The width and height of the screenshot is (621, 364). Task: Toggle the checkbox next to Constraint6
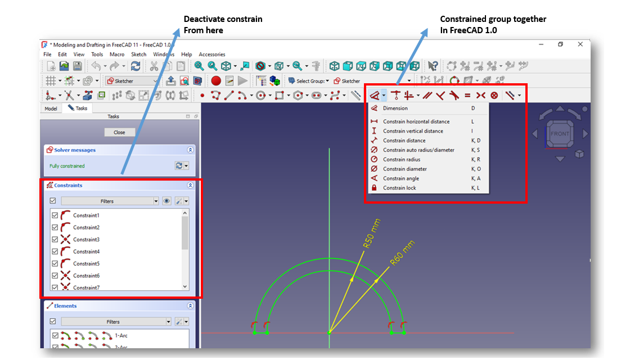(x=53, y=275)
